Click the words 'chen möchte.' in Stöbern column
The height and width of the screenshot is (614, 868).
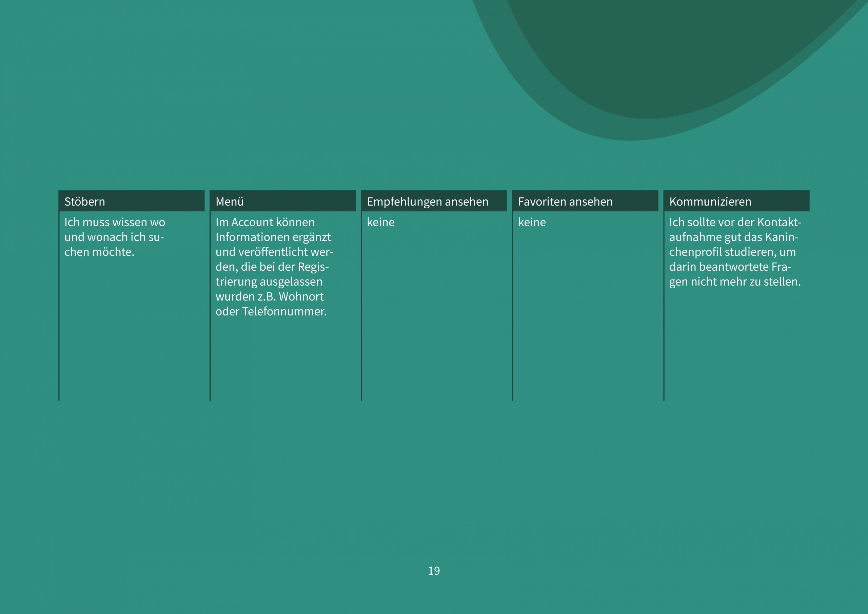point(99,252)
